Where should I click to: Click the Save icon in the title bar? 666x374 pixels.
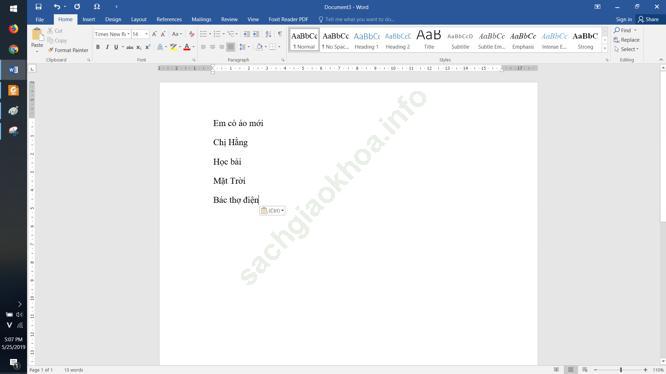click(38, 7)
